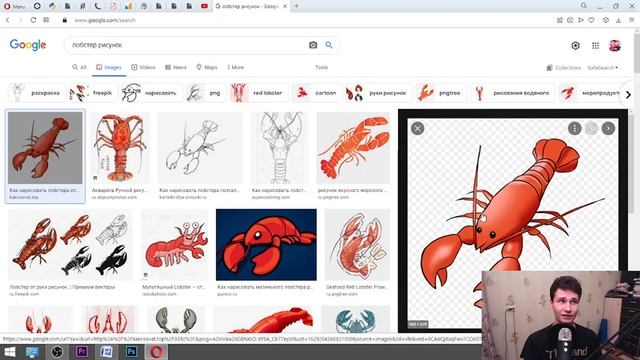Screen dimensions: 640x360
Task: Click the padlock site info icon
Action: pos(64,20)
